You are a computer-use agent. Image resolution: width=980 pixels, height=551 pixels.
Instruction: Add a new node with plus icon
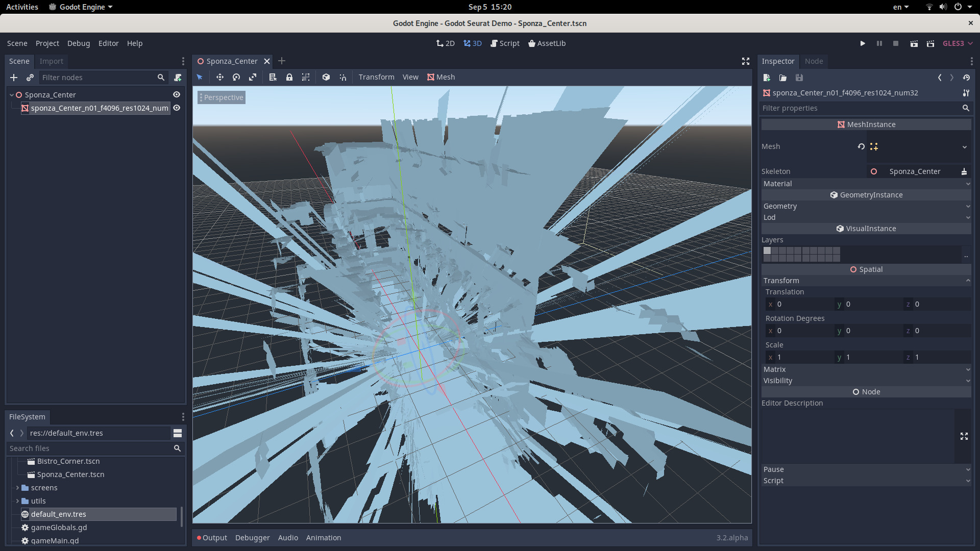(14, 78)
